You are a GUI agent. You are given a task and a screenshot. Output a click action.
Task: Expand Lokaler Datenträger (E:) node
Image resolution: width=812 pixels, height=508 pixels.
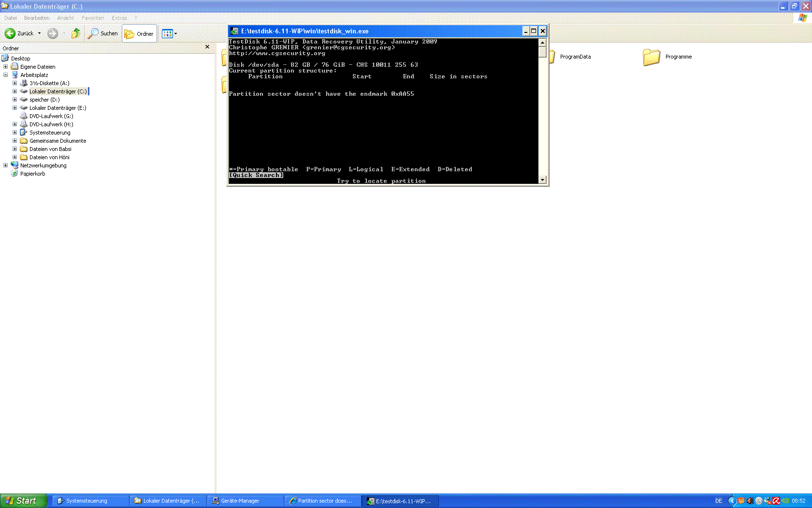tap(14, 108)
